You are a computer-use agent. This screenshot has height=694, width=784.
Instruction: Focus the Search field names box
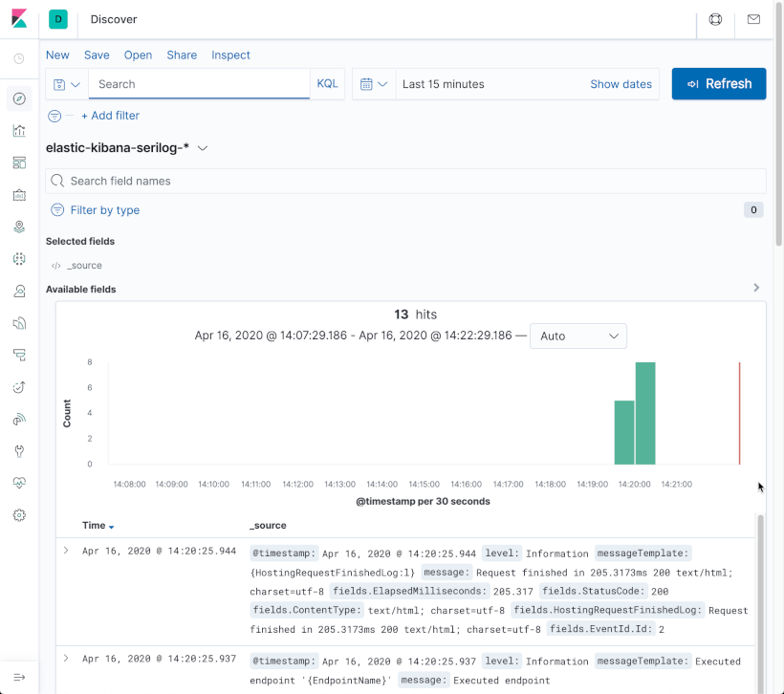click(405, 181)
